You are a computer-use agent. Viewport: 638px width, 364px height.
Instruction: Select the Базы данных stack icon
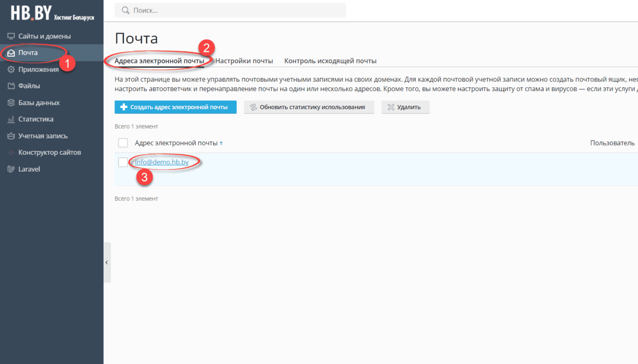point(11,103)
